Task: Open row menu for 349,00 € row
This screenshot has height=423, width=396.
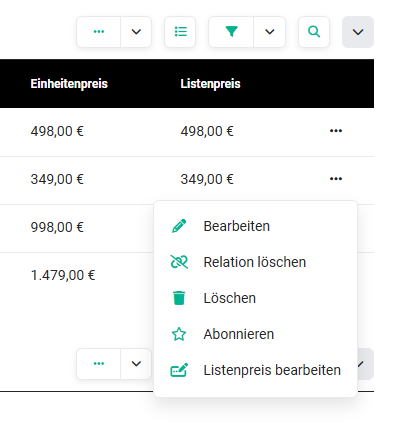Action: (336, 179)
